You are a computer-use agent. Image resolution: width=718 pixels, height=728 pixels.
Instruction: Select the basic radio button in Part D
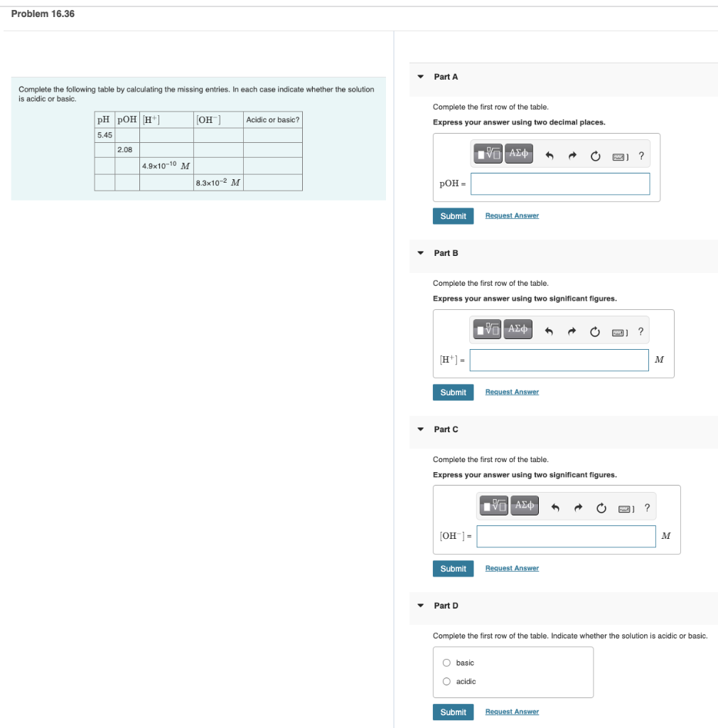[446, 663]
